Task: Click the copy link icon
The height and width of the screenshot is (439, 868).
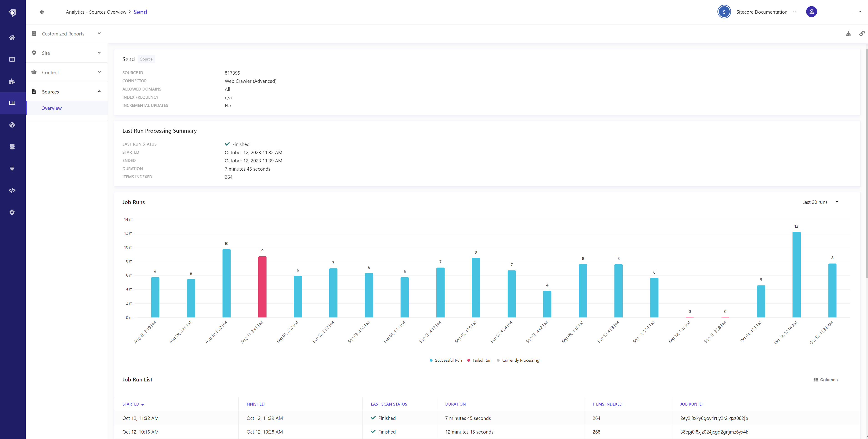Action: coord(862,33)
